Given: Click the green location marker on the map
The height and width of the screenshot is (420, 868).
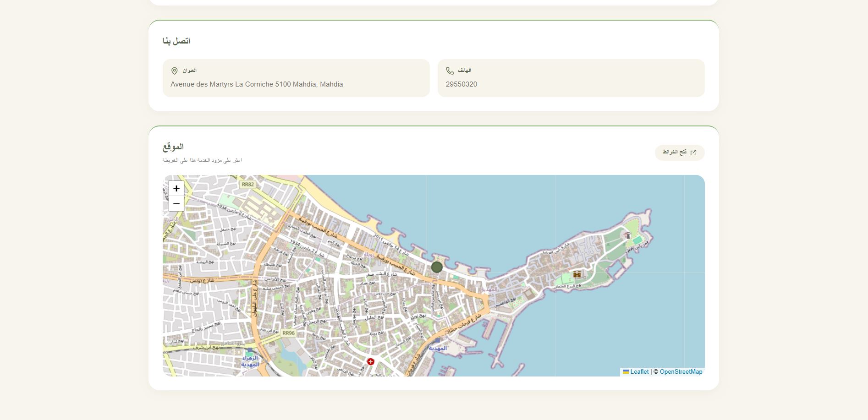Looking at the screenshot, I should tap(437, 267).
